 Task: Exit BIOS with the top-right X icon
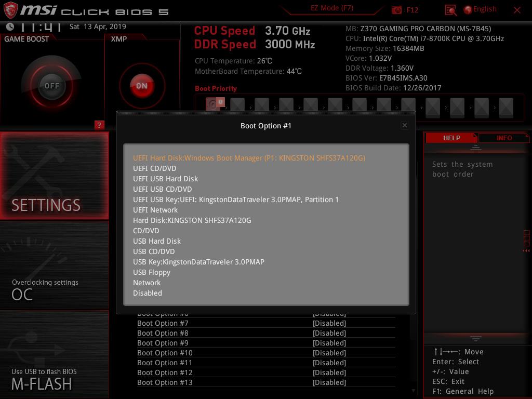(517, 10)
